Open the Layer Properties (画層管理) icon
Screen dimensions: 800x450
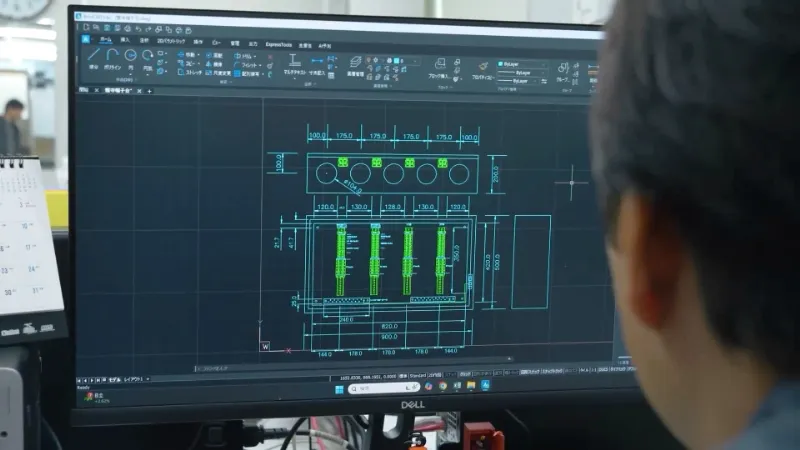click(355, 62)
